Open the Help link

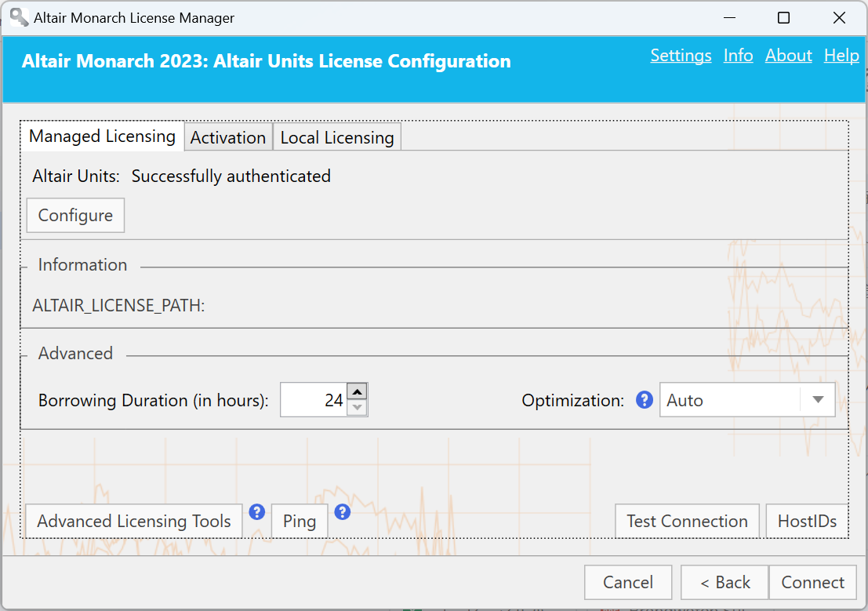tap(841, 56)
